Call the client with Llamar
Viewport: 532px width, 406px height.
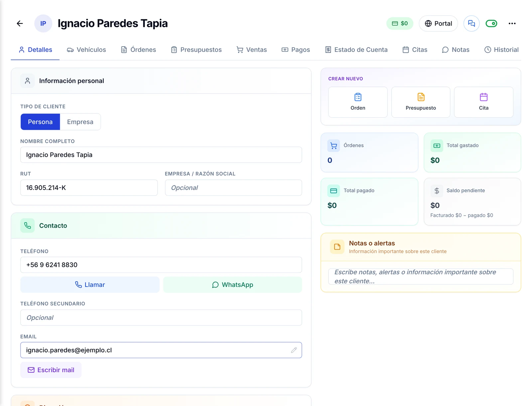point(90,285)
